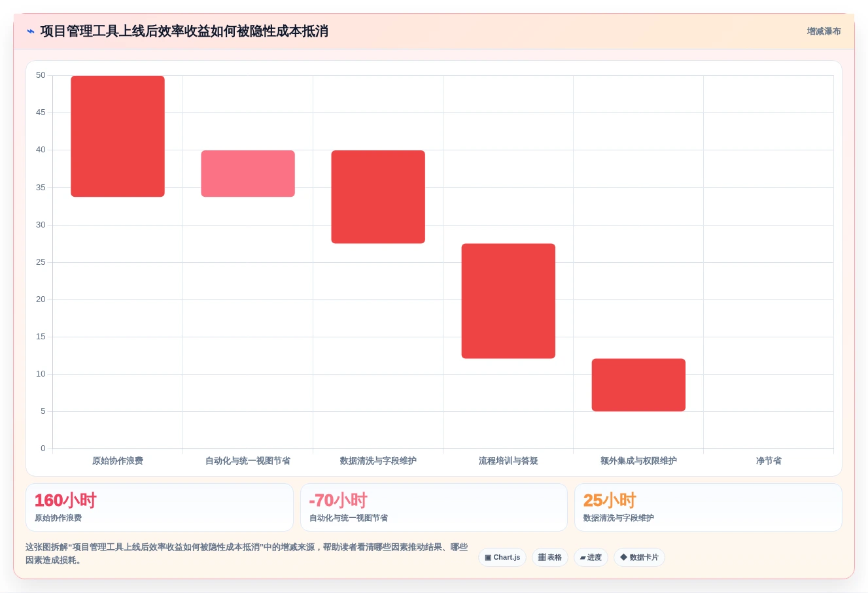868x593 pixels.
Task: Click the 额外集成与权限维护 bar in the chart
Action: click(x=638, y=385)
